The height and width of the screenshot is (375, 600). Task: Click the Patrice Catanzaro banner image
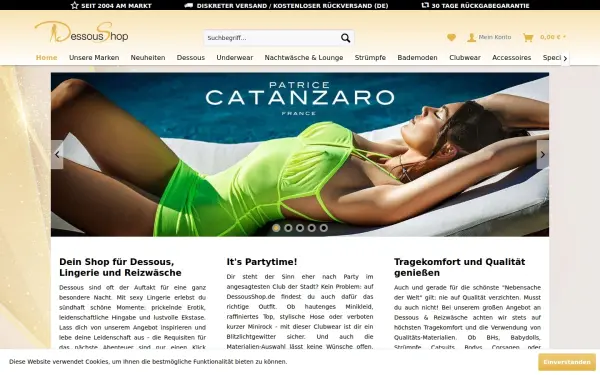(300, 155)
